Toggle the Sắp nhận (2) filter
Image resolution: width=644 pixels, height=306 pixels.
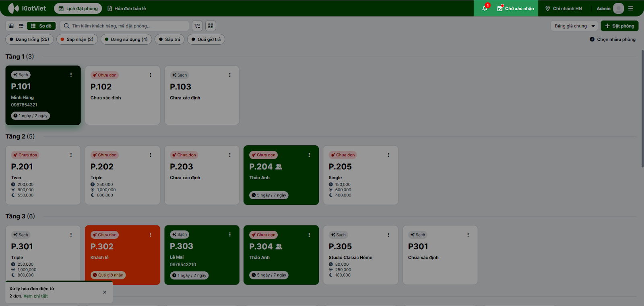tap(77, 39)
